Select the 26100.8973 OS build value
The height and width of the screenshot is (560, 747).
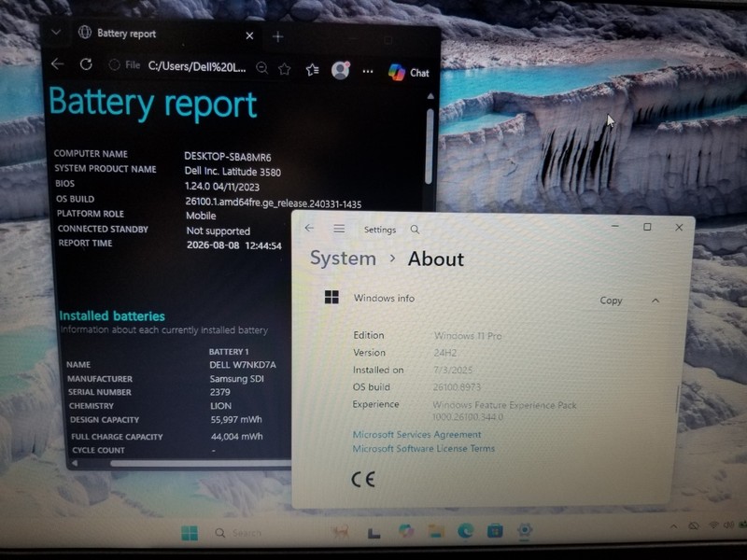[x=457, y=387]
